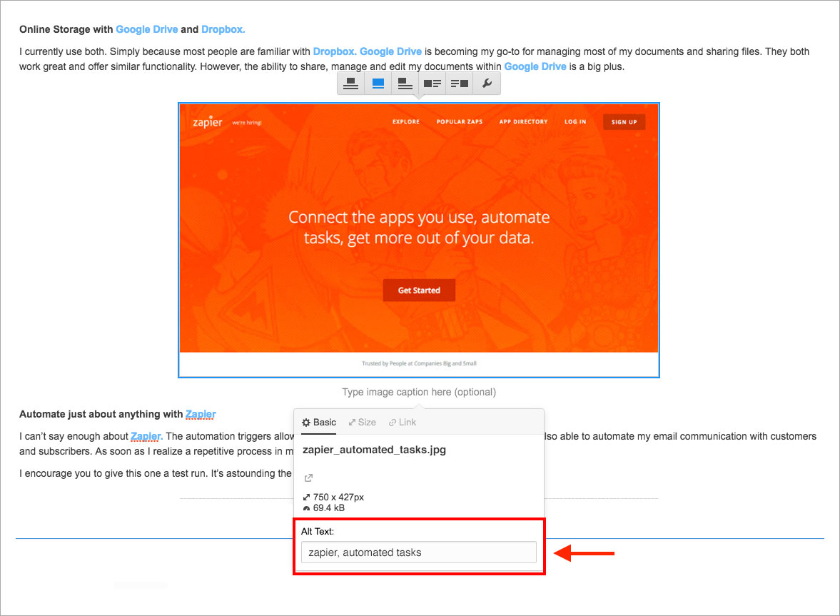Open the image file via external-link icon
This screenshot has width=840, height=616.
[308, 478]
